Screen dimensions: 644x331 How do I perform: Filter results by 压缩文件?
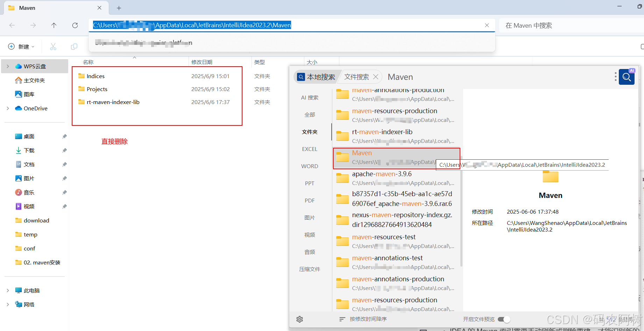point(310,269)
